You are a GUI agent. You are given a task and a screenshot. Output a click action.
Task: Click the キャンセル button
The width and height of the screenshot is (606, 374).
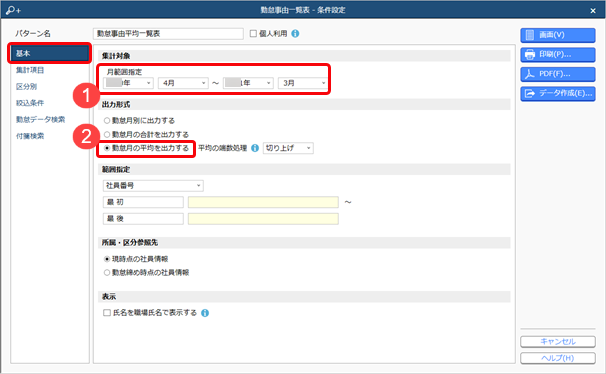click(558, 342)
